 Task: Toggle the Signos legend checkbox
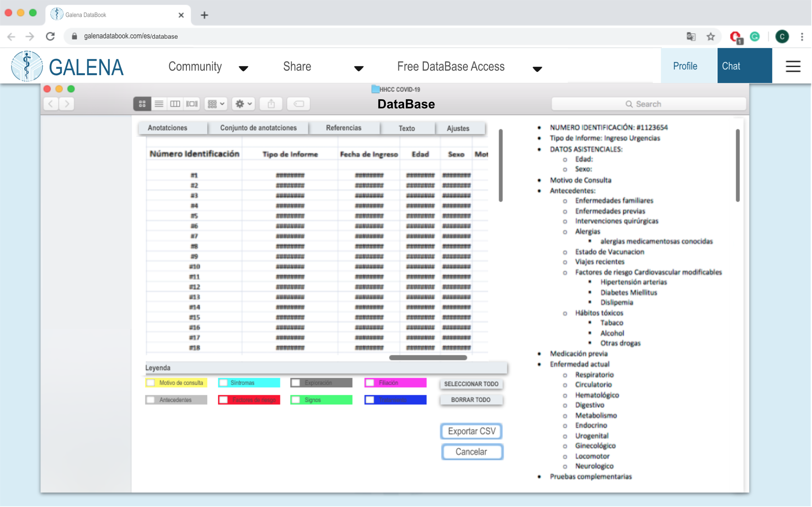(296, 400)
